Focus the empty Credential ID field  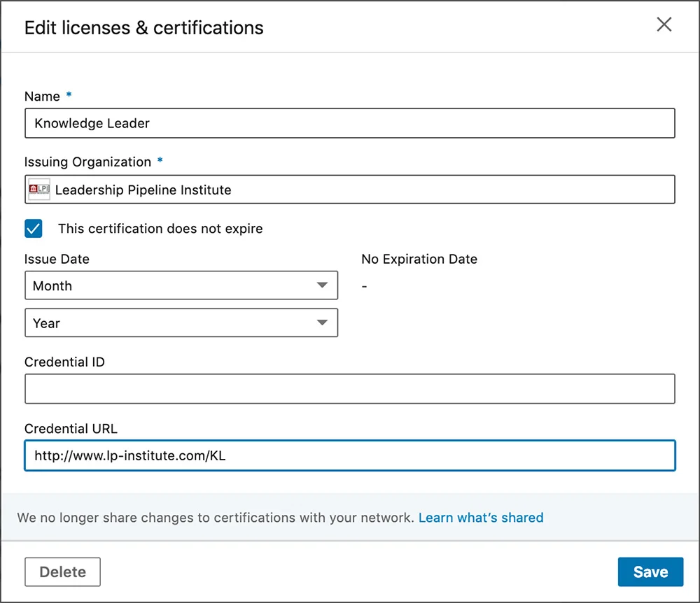click(350, 389)
